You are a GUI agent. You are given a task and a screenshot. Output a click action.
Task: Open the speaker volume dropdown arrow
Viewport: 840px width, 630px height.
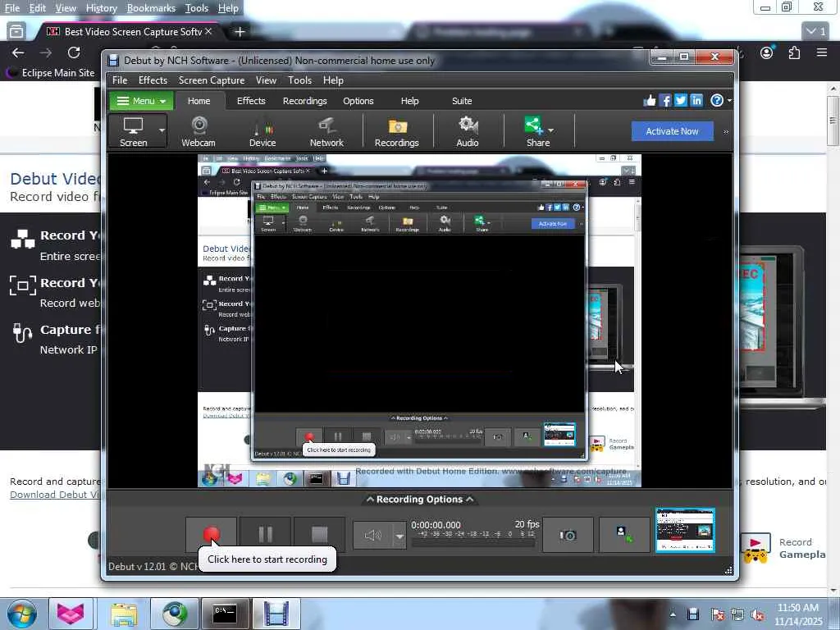click(399, 535)
